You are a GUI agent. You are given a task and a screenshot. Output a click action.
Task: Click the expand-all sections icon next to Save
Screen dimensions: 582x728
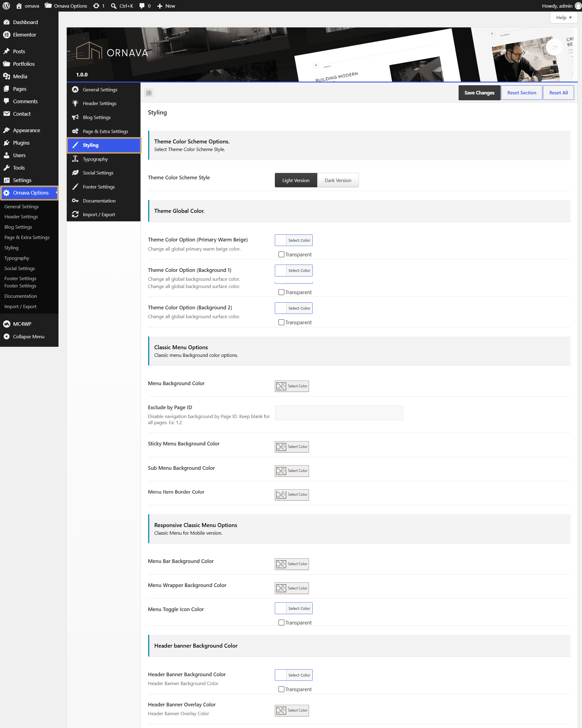[x=149, y=93]
